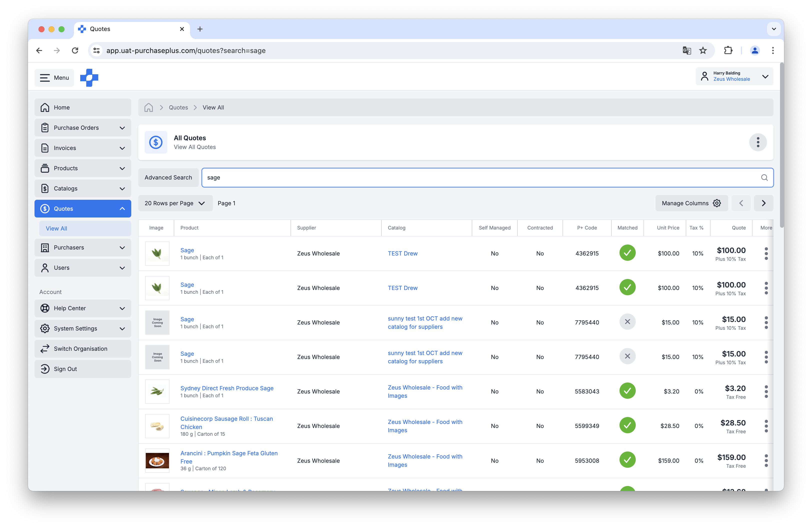This screenshot has width=812, height=528.
Task: Click unmatched X icon for Sage 7795440 first row
Action: [x=627, y=322]
